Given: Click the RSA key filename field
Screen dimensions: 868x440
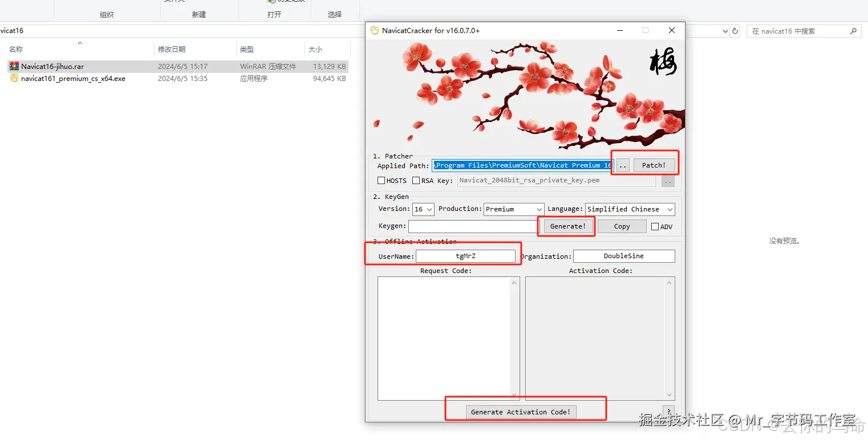Looking at the screenshot, I should [556, 181].
